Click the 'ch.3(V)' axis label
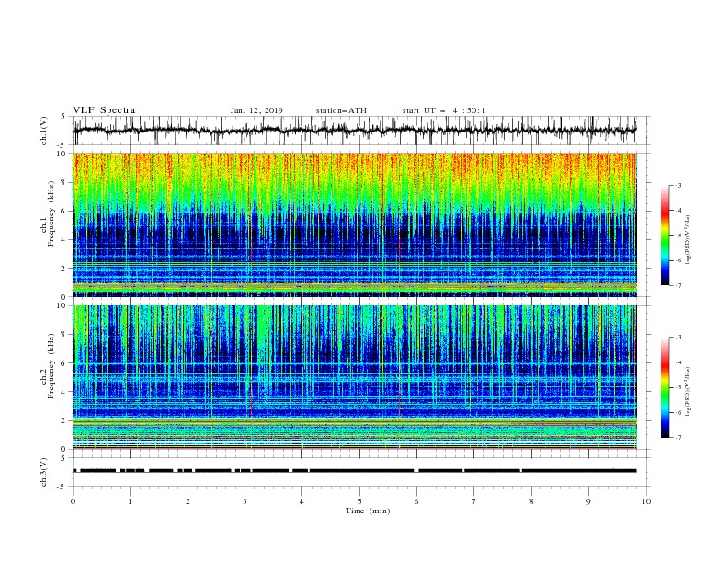The height and width of the screenshot is (563, 728). pyautogui.click(x=44, y=472)
